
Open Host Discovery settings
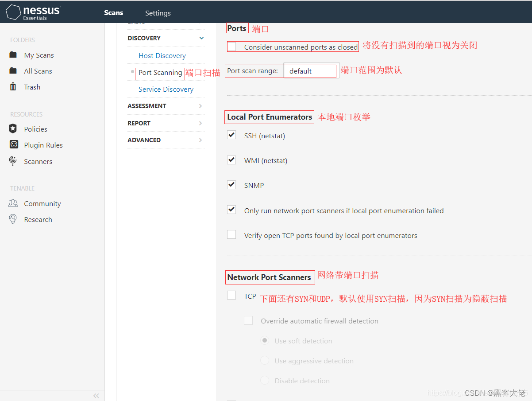(162, 55)
